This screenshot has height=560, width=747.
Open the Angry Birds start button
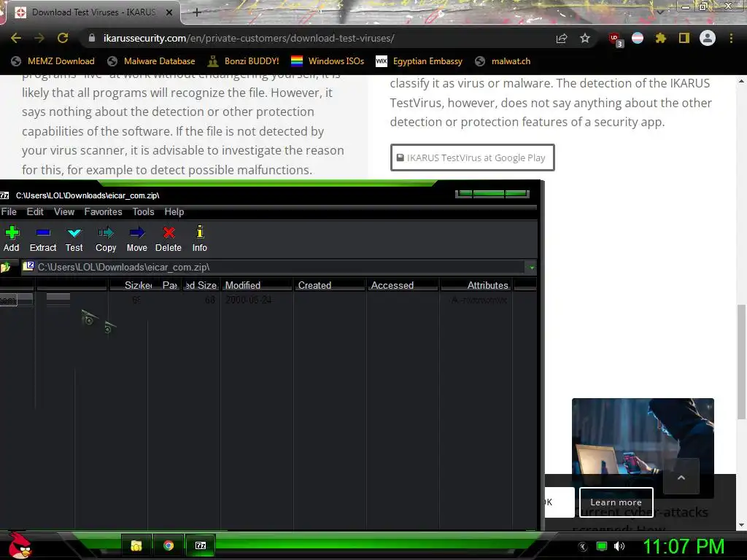(20, 545)
